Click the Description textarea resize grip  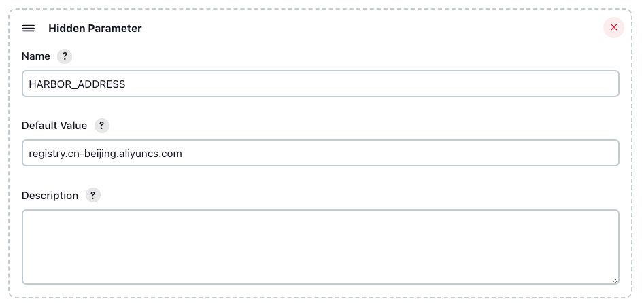coord(615,280)
